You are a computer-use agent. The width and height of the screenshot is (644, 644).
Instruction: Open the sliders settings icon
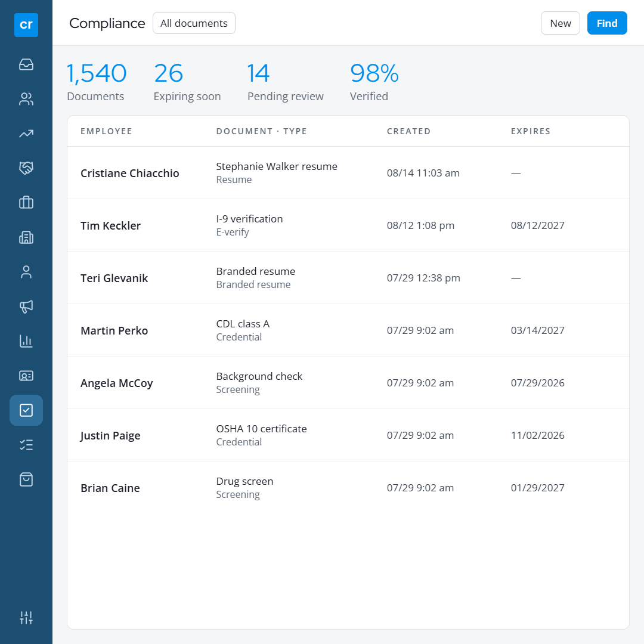click(26, 617)
